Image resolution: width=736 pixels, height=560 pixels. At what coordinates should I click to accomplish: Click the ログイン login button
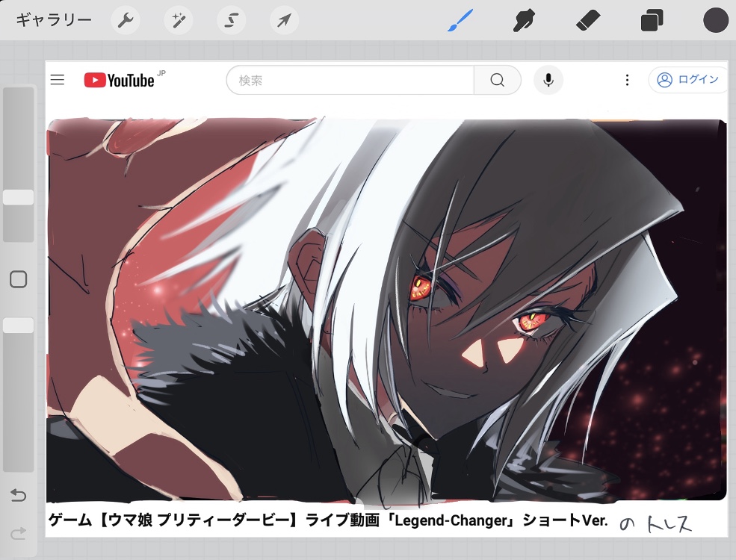coord(688,80)
